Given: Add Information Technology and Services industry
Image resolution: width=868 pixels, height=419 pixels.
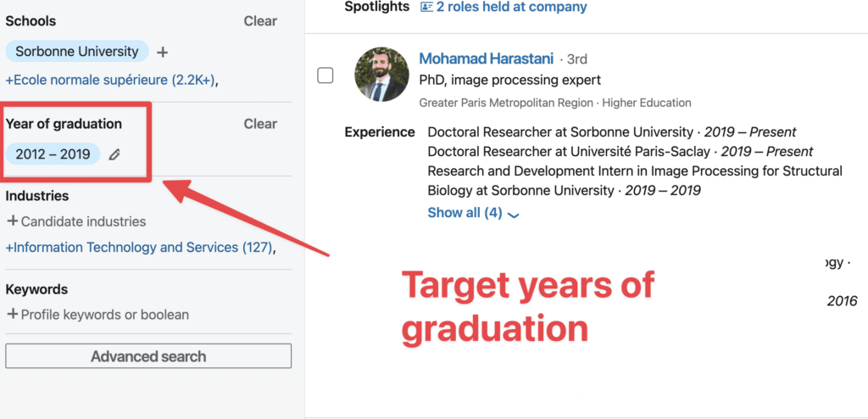Looking at the screenshot, I should (x=141, y=248).
